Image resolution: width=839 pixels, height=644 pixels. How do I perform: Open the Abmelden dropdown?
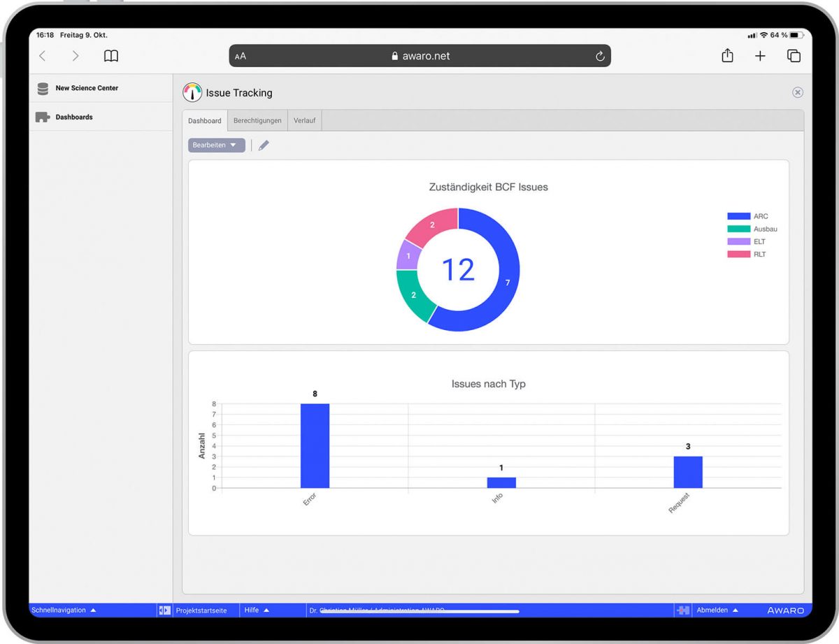pos(717,610)
